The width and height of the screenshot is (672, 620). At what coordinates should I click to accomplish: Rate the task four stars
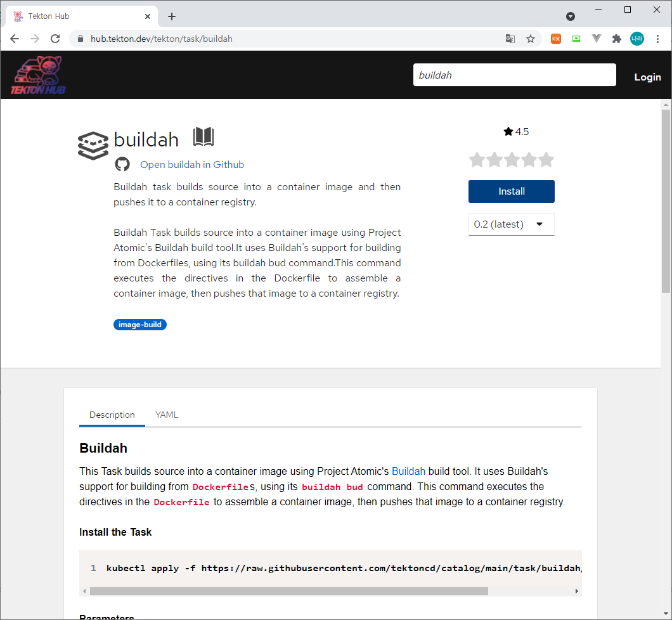point(529,160)
